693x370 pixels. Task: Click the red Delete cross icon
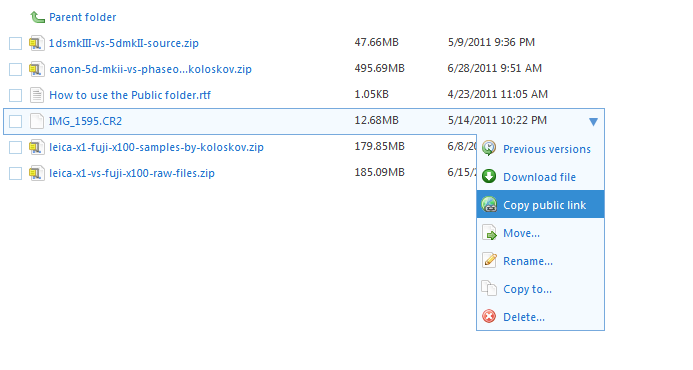[489, 317]
